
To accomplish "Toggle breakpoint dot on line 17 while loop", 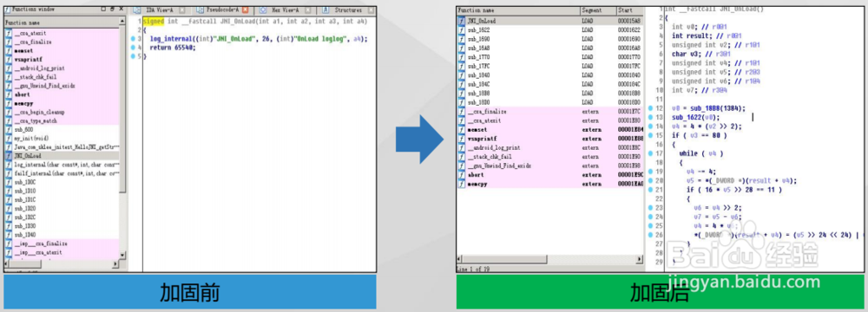I will 651,153.
